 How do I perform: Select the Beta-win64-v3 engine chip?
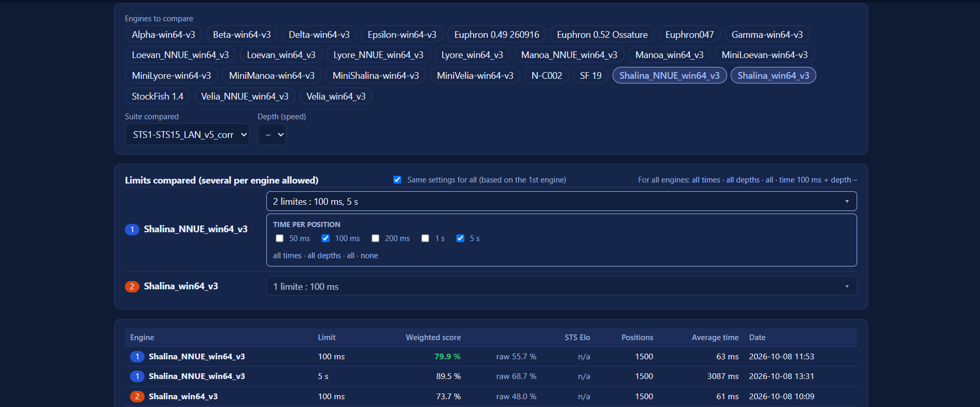click(242, 34)
